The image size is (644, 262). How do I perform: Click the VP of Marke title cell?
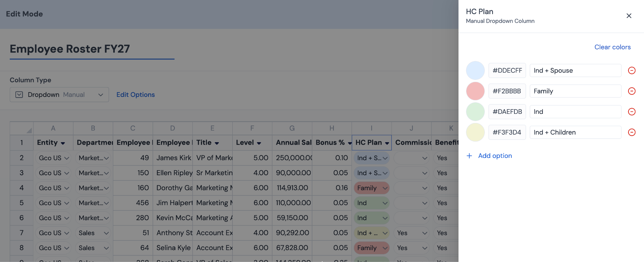(213, 158)
